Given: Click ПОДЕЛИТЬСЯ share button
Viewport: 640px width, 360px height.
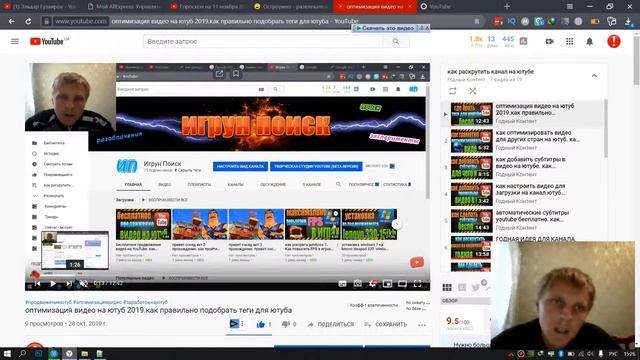Looking at the screenshot, I should coord(331,324).
